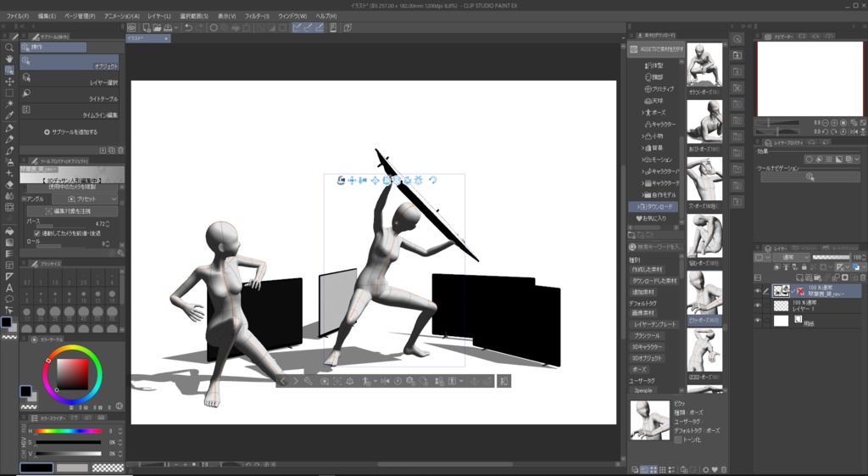Toggle the トーン化 checkbox
This screenshot has height=476, width=868.
click(678, 440)
